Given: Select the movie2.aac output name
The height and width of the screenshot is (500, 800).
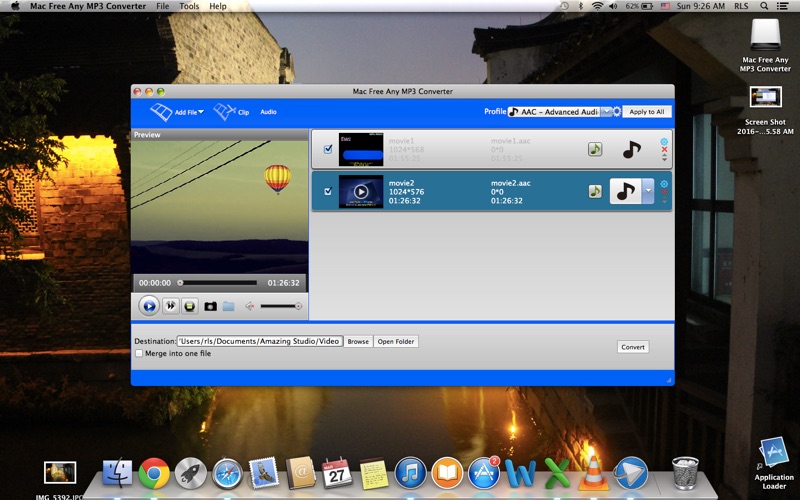Looking at the screenshot, I should (511, 183).
